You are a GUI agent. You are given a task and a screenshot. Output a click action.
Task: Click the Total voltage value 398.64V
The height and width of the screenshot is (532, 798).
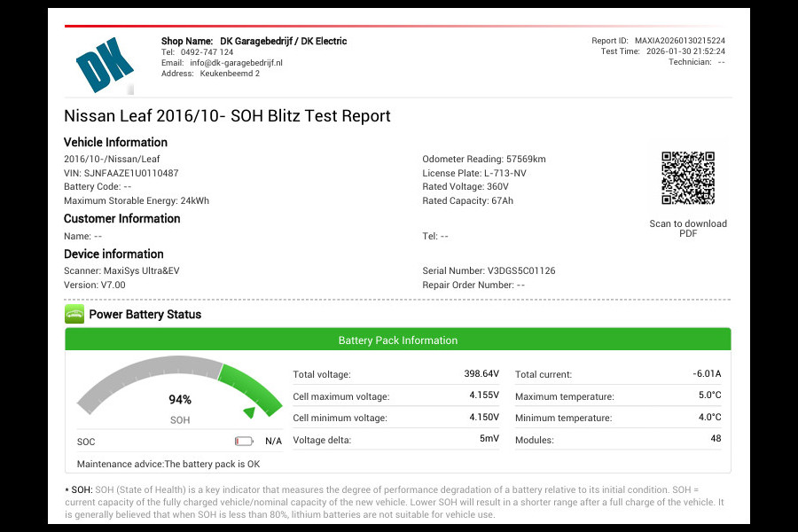point(482,374)
